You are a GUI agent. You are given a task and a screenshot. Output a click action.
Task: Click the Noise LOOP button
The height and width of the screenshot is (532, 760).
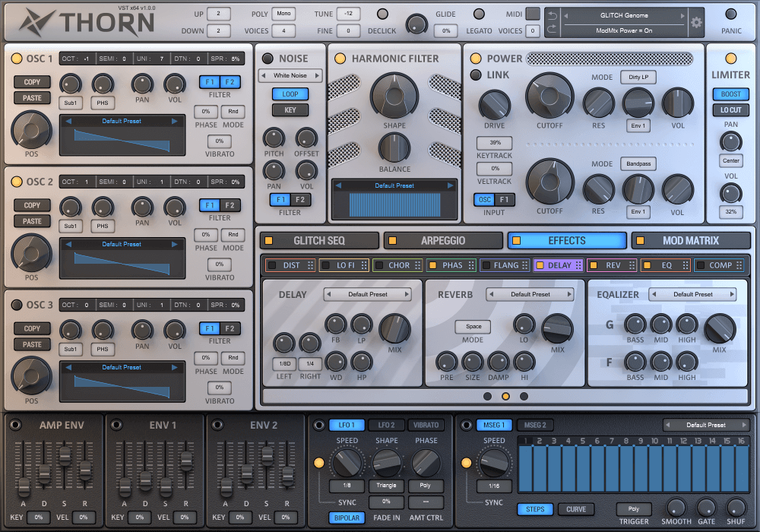pos(290,94)
